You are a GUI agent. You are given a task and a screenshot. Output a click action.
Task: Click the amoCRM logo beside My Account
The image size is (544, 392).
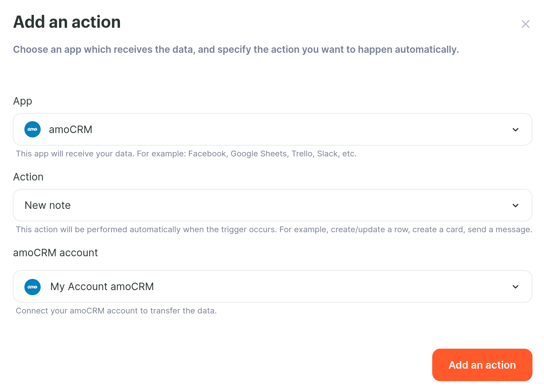tap(33, 287)
